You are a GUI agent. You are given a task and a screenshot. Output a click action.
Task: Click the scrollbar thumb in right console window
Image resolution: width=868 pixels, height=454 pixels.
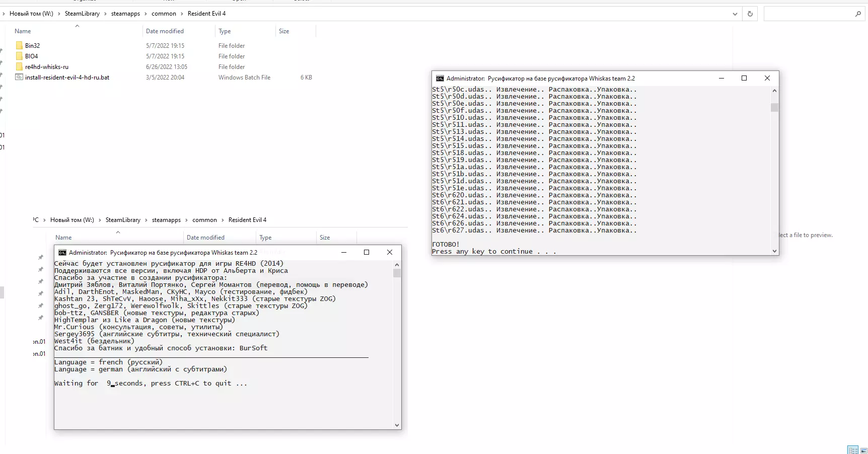click(x=774, y=107)
